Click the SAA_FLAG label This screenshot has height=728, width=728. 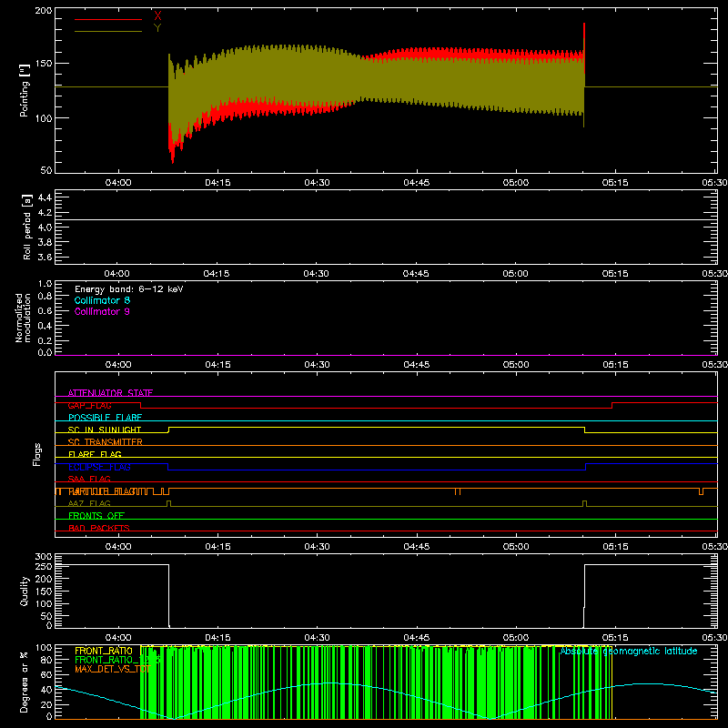point(89,479)
